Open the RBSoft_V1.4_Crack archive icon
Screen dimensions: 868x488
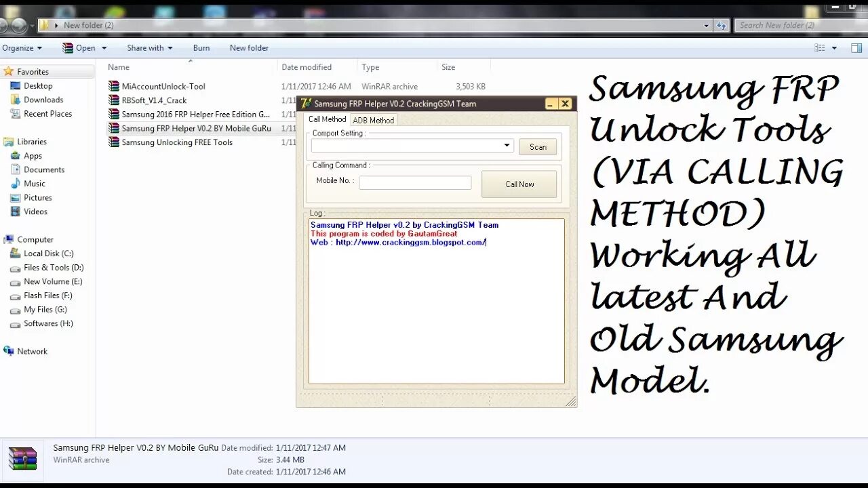click(114, 100)
